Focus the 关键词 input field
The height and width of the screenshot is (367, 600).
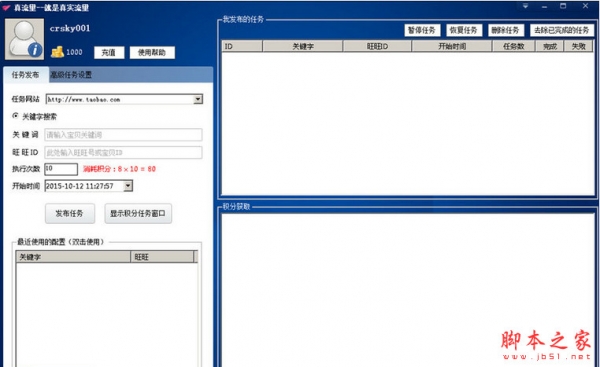click(123, 135)
